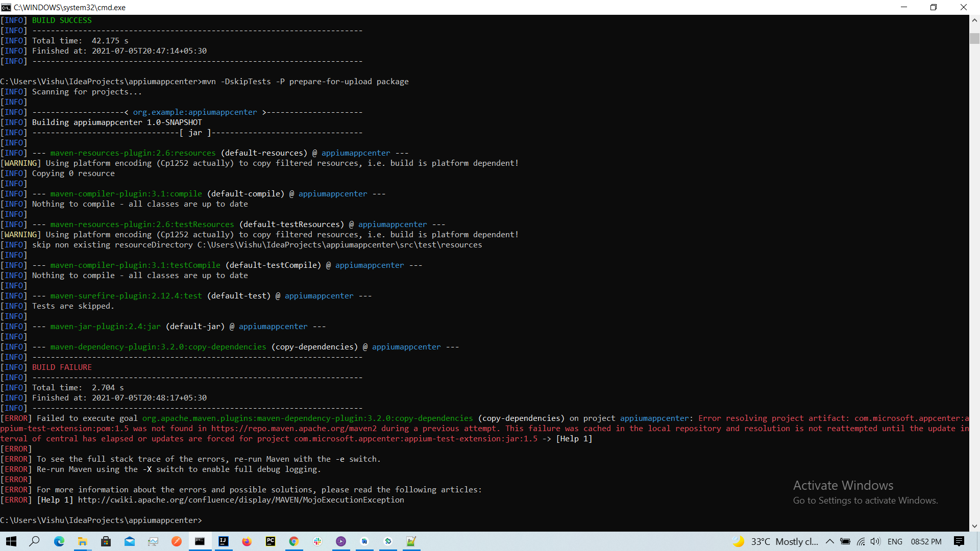This screenshot has height=551, width=980.
Task: Click the Windows Start button
Action: coord(11,541)
